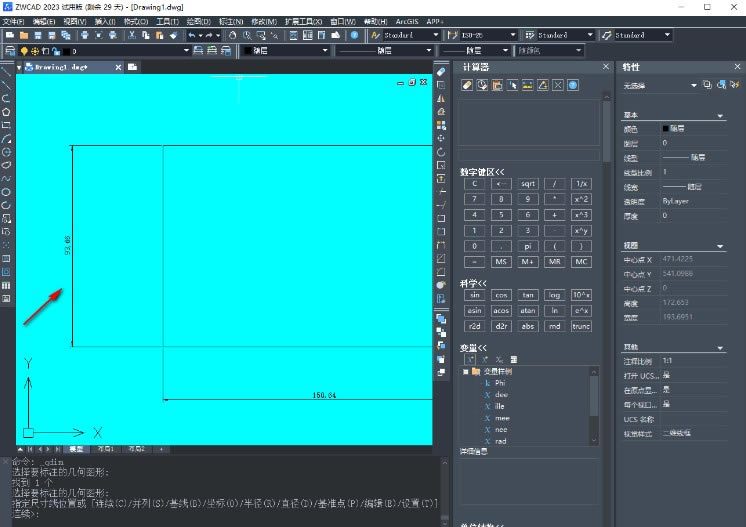Select the Polygon tool in draw toolbar
The height and width of the screenshot is (527, 746).
click(6, 112)
